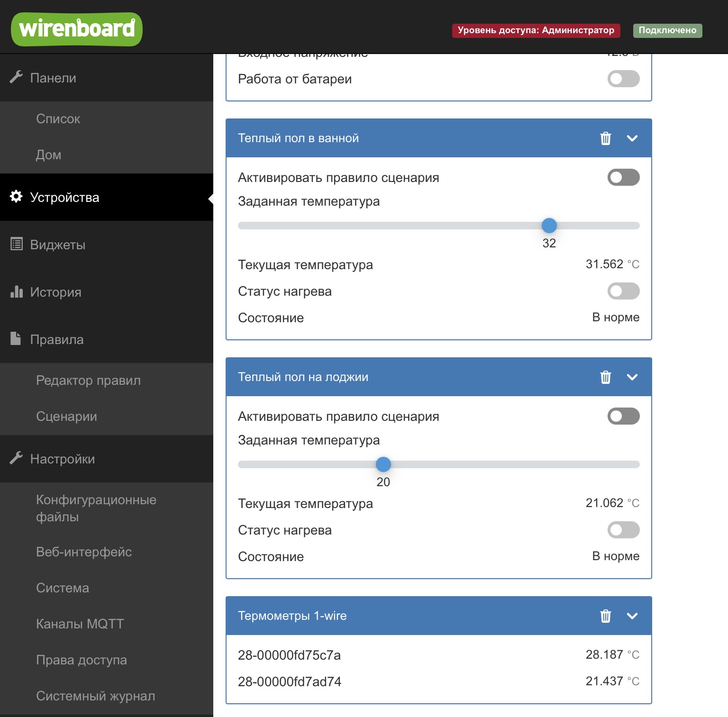728x717 pixels.
Task: Collapse Термометры 1-wire panel with chevron
Action: click(632, 616)
